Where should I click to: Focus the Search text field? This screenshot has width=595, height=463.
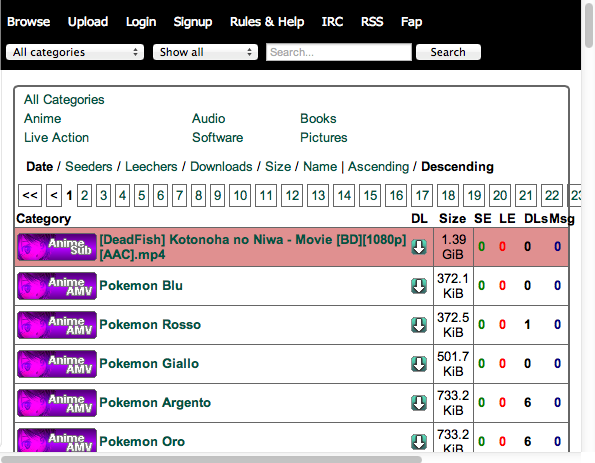(x=339, y=52)
